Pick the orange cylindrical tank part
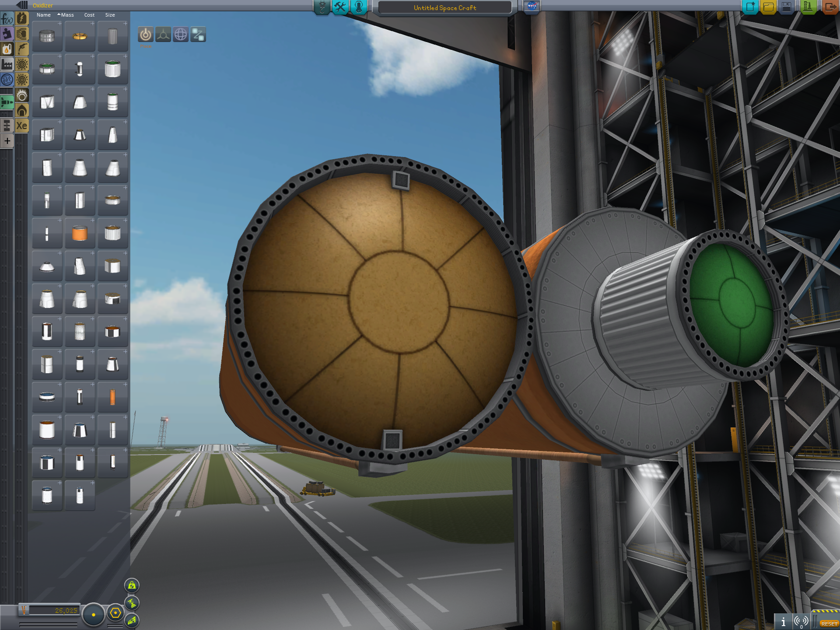The image size is (840, 630). coord(80,233)
